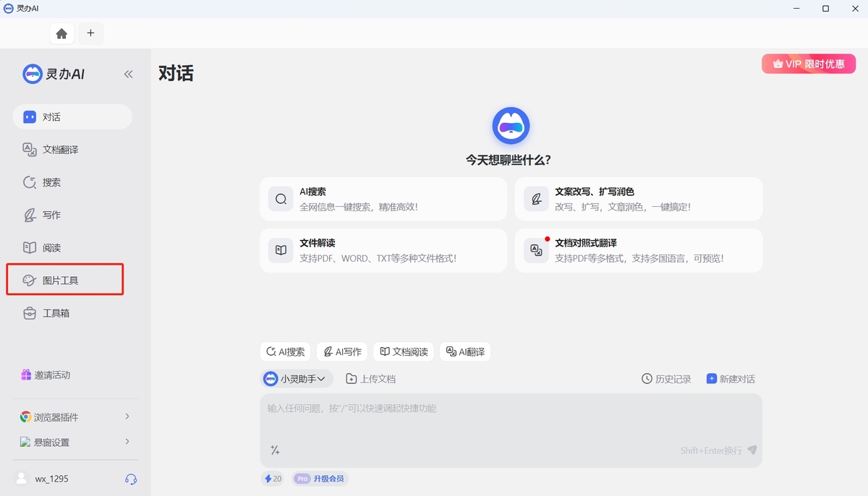The image size is (868, 496).
Task: Click the slash quick-command icon in input box
Action: [x=275, y=450]
